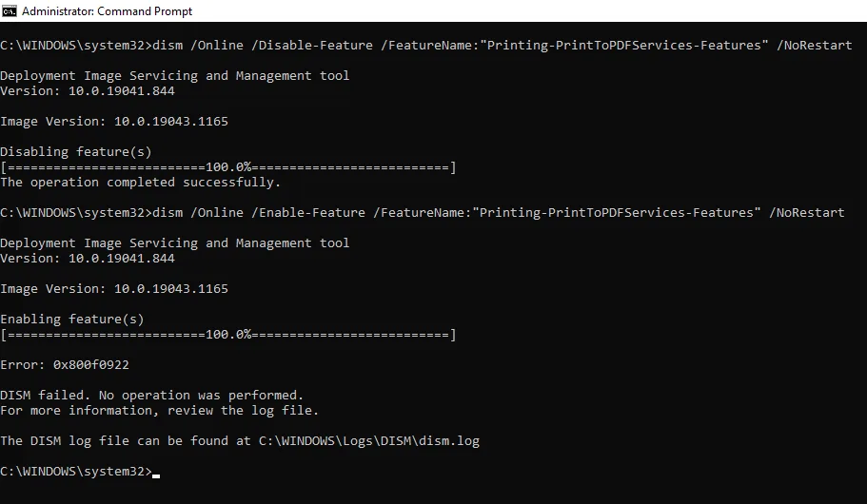This screenshot has height=504, width=867.
Task: Click /NoRestart in the Disable-Feature command
Action: point(815,46)
